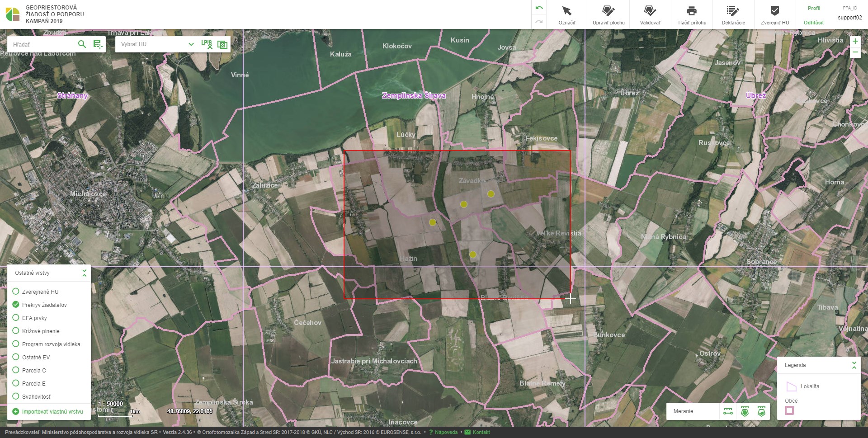Click the Nápoveda question mark icon
This screenshot has height=438, width=868.
tap(431, 432)
